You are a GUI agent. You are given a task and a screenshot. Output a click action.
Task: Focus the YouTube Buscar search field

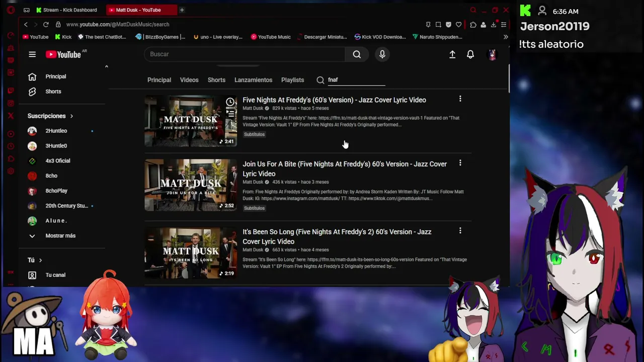pyautogui.click(x=245, y=54)
